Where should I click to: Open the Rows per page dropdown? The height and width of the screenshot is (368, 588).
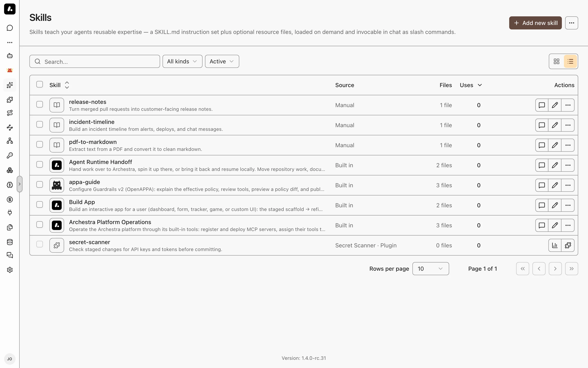(x=431, y=269)
